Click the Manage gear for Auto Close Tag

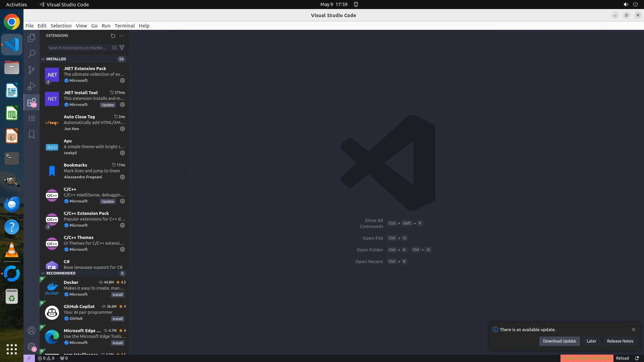(122, 129)
